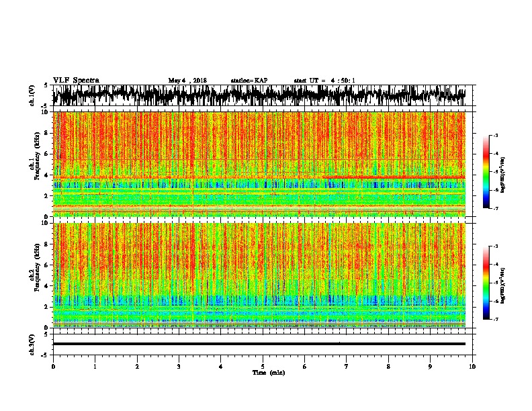Click the red emission line near 3.8 kHz in ch.1
This screenshot has height=411, width=532.
click(394, 177)
